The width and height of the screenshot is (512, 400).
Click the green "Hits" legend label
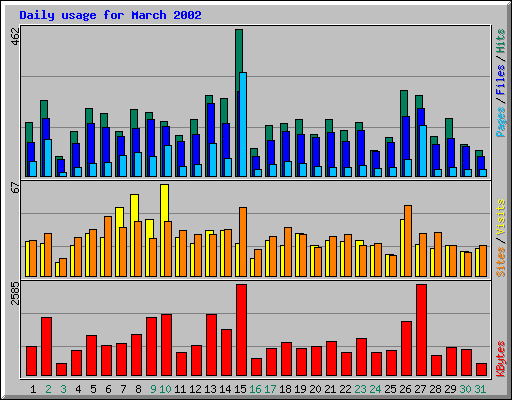tap(500, 41)
